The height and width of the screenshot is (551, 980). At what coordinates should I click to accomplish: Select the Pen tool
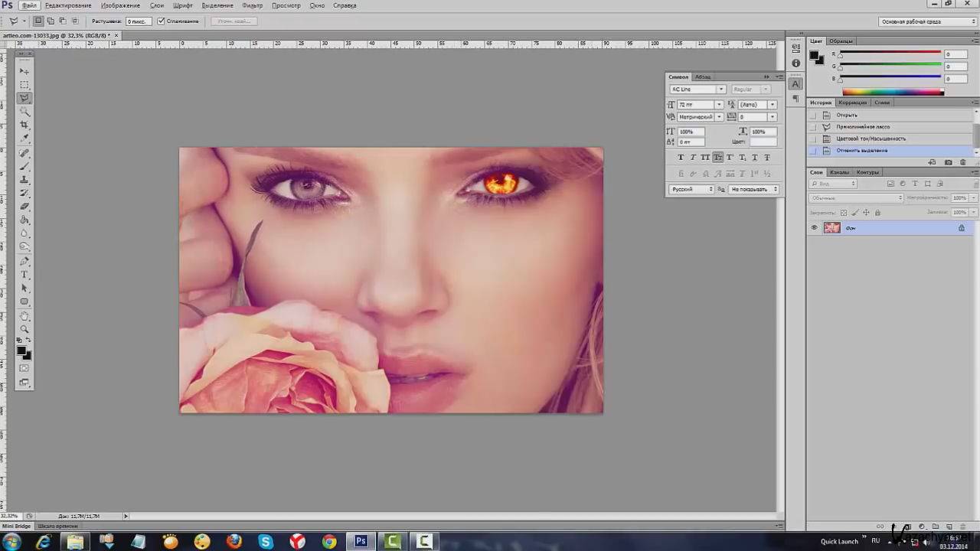(x=24, y=261)
